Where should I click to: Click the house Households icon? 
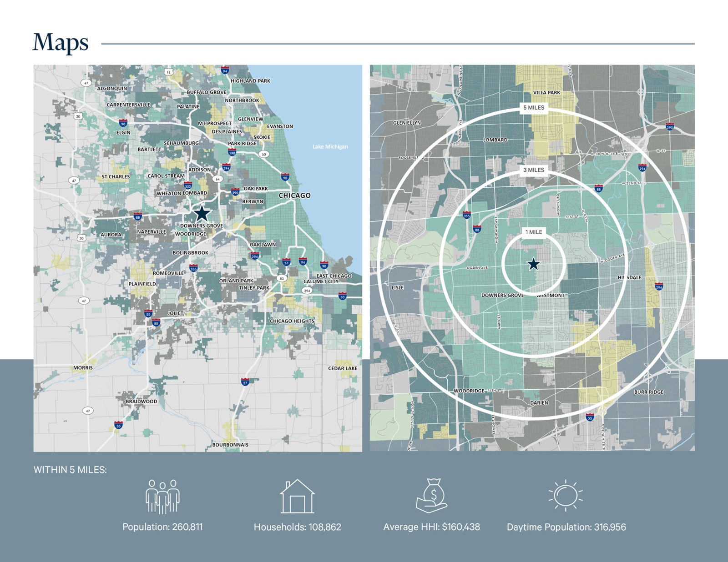297,497
